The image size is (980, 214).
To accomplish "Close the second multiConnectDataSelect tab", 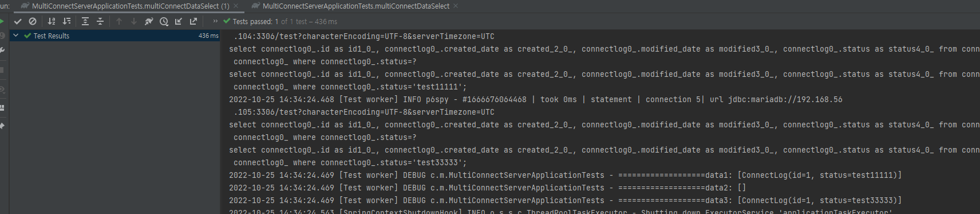I will pyautogui.click(x=456, y=6).
